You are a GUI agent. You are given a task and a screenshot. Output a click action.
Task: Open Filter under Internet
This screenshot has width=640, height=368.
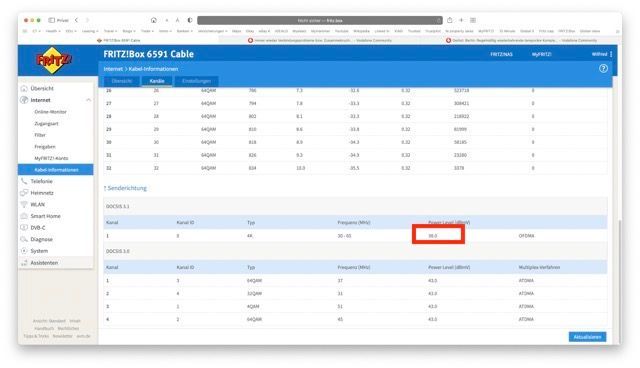pyautogui.click(x=40, y=135)
